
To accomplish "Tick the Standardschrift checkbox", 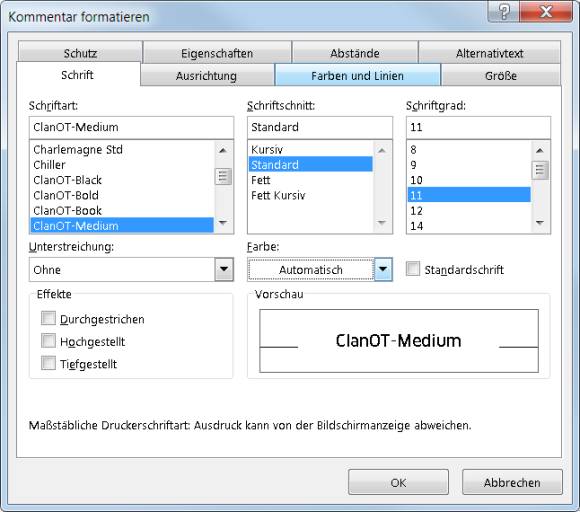I will [413, 269].
